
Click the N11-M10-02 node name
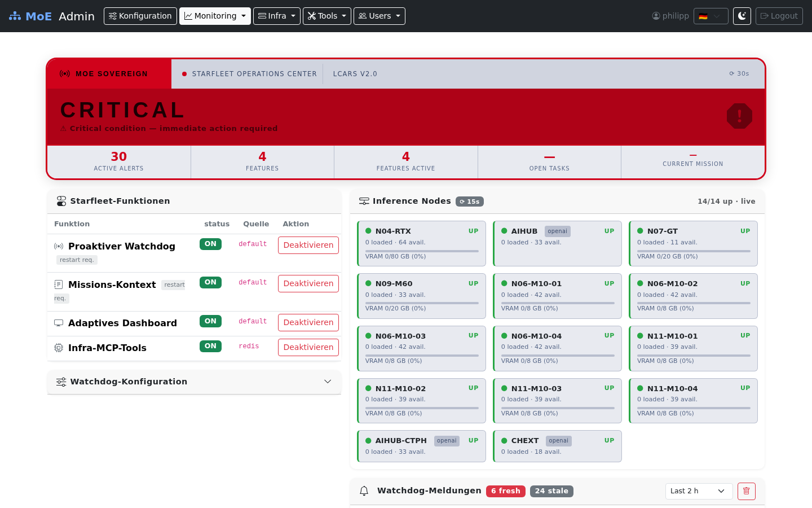[400, 388]
